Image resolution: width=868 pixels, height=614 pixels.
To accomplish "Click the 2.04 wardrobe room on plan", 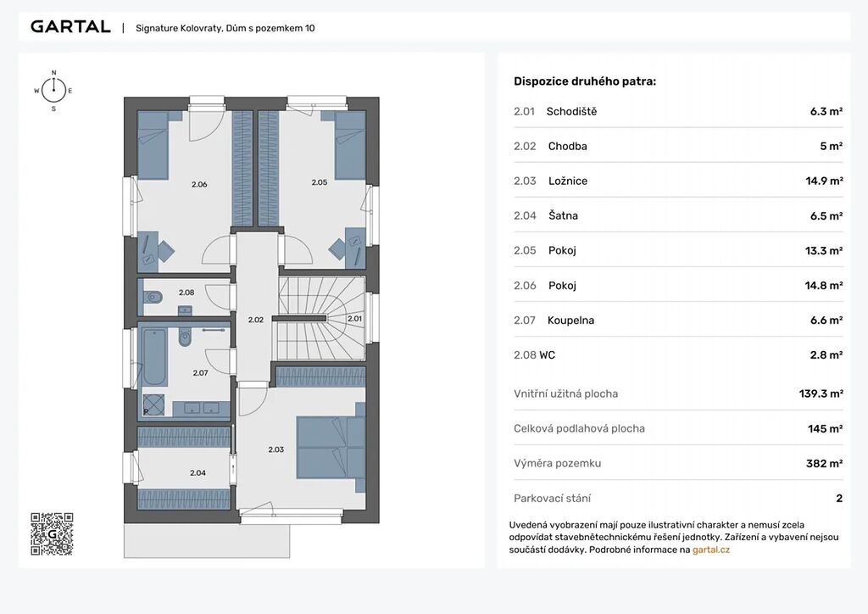I will pos(198,472).
